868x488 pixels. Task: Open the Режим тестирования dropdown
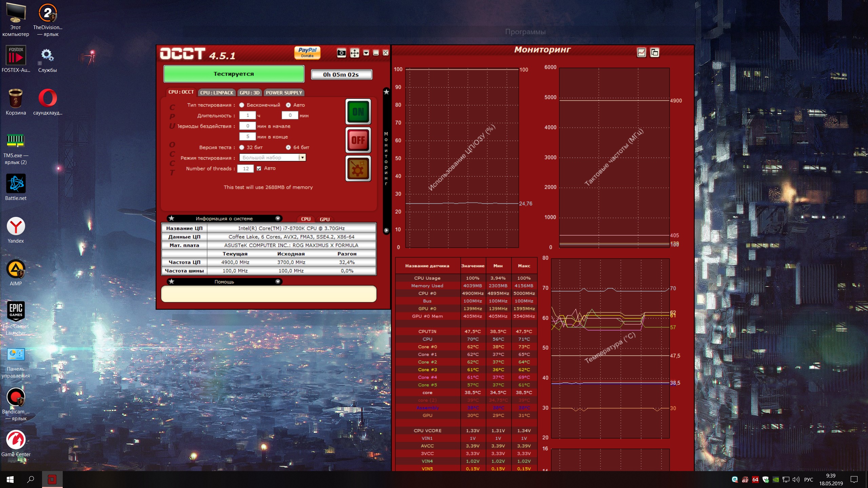click(302, 158)
